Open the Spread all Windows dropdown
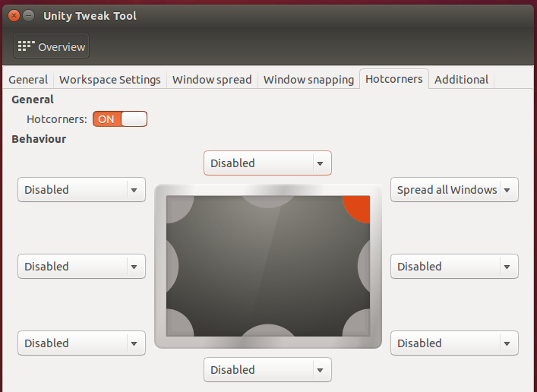This screenshot has height=392, width=537. tap(454, 189)
